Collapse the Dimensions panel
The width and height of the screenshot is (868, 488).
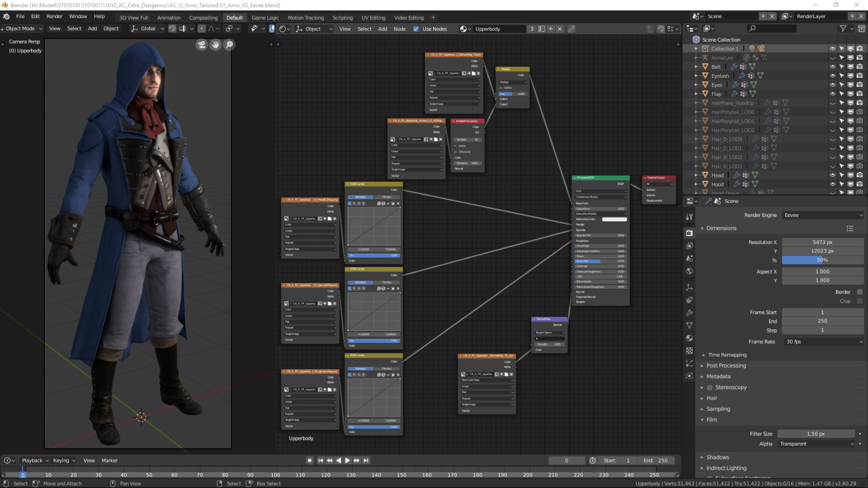pyautogui.click(x=721, y=228)
